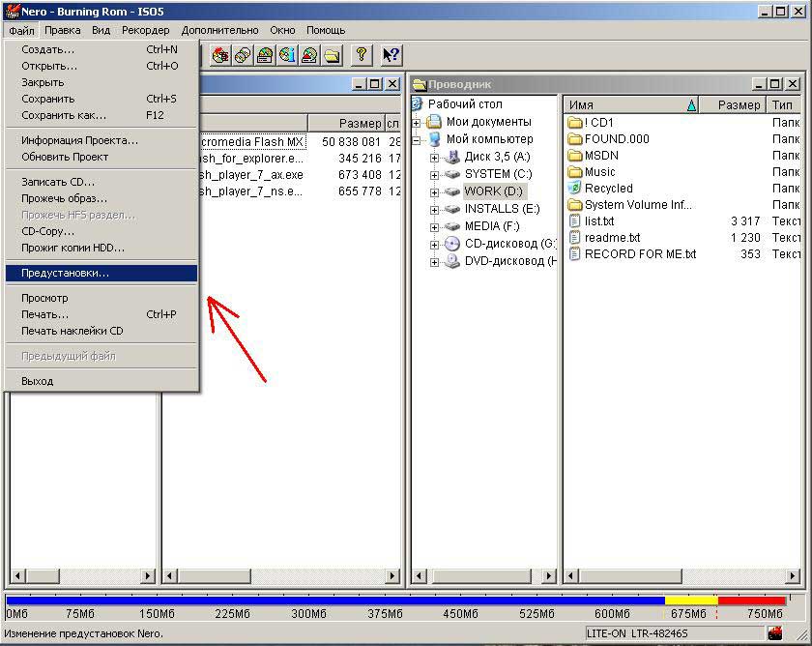
Task: Click the Eject disc toolbar icon
Action: tap(309, 55)
